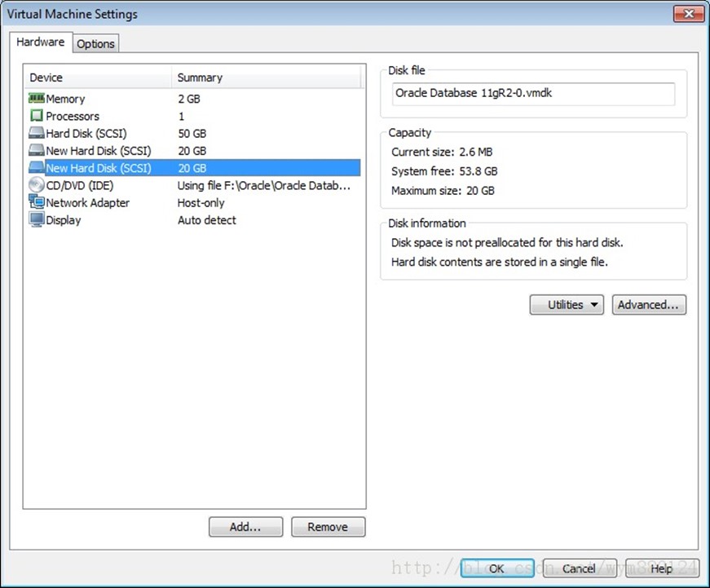Select the Hardware tab
710x588 pixels.
click(x=41, y=42)
